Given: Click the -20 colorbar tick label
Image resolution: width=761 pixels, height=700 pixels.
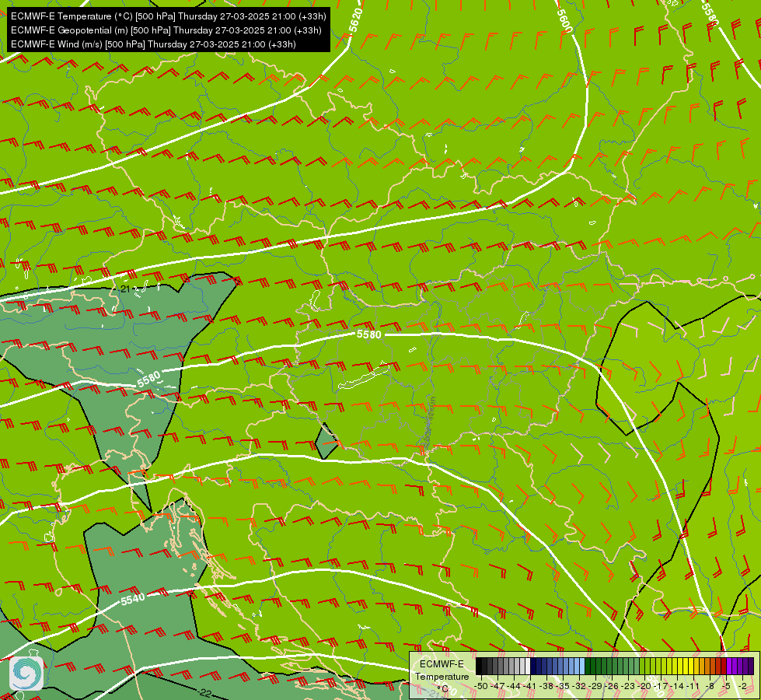Looking at the screenshot, I should point(644,686).
